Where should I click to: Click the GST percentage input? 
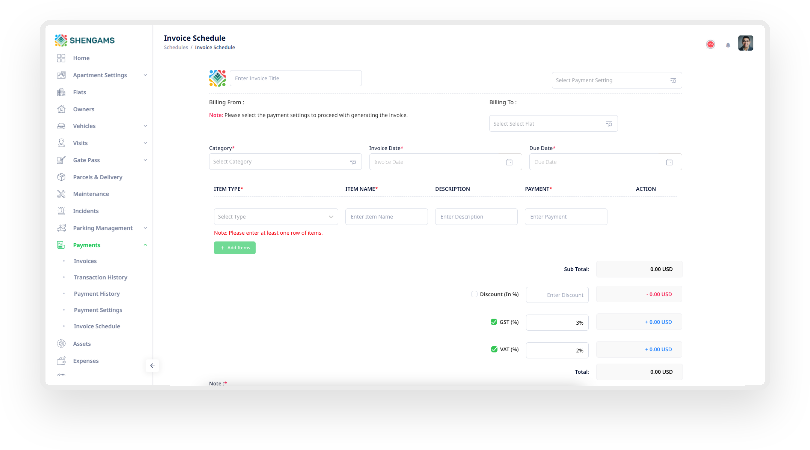[557, 322]
